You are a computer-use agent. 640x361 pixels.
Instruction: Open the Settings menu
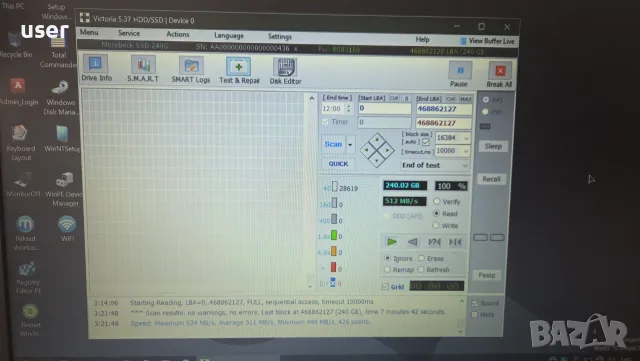tap(280, 37)
